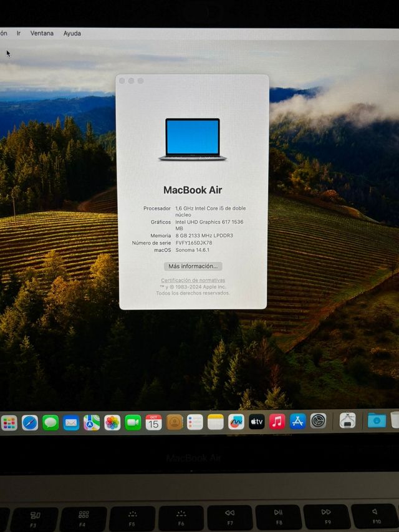Click the MacBook Air title text

193,190
